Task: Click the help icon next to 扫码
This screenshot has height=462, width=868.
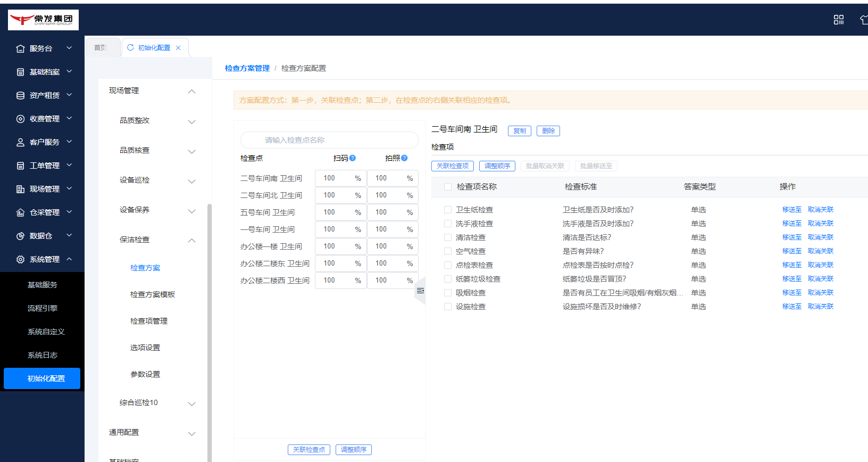Action: (x=353, y=158)
